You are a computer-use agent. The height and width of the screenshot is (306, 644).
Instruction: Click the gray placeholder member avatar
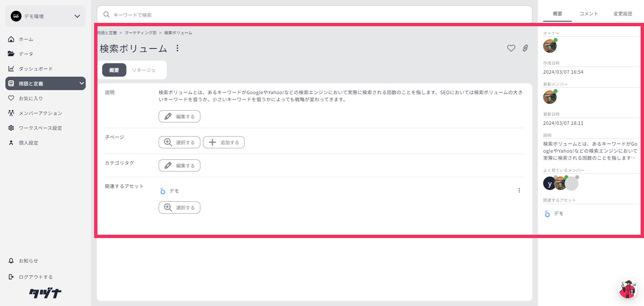point(572,184)
